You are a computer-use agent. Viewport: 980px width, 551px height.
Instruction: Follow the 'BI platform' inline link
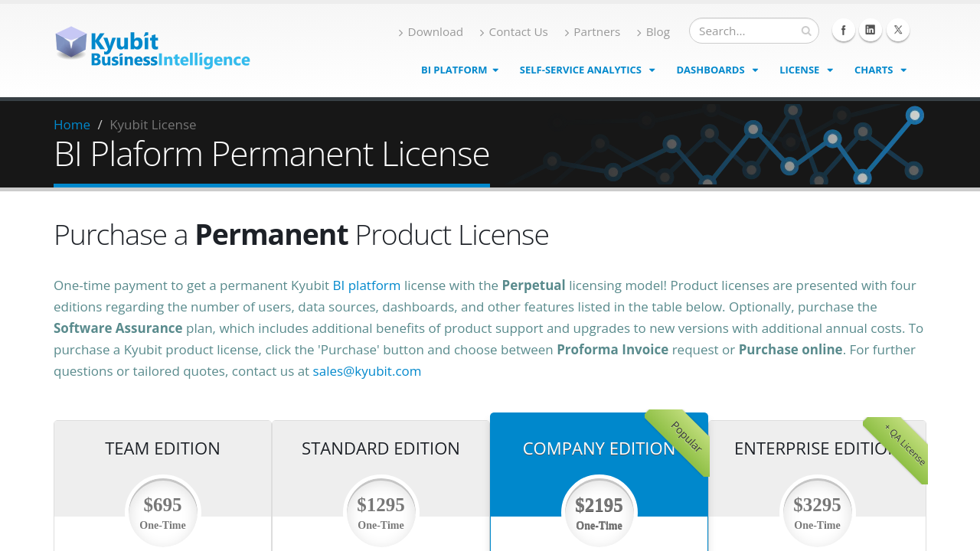click(367, 285)
